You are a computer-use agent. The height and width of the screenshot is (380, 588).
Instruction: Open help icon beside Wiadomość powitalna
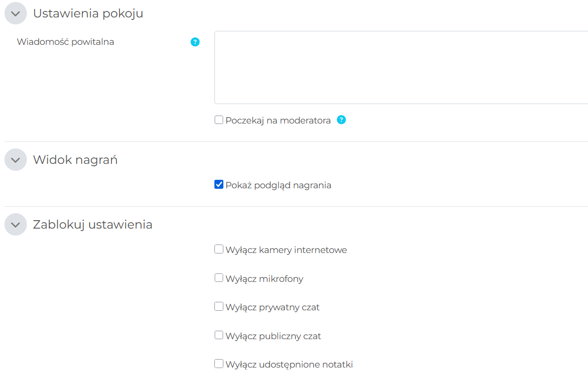tap(195, 42)
